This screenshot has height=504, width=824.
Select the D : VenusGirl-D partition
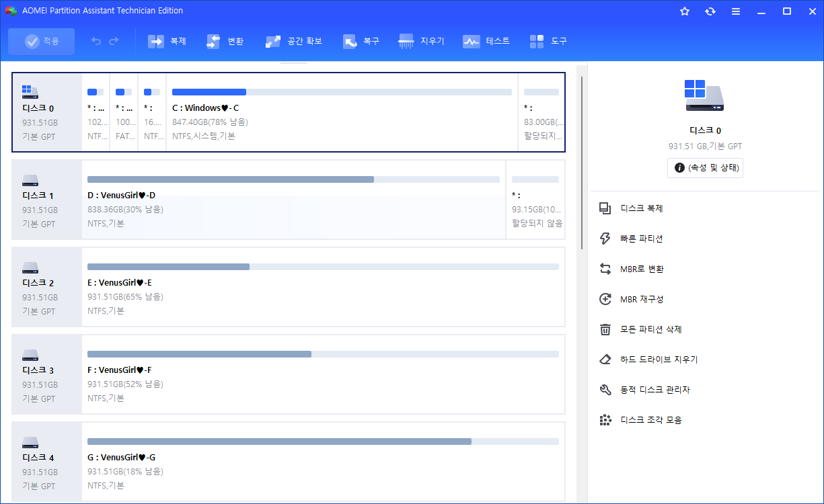point(293,200)
